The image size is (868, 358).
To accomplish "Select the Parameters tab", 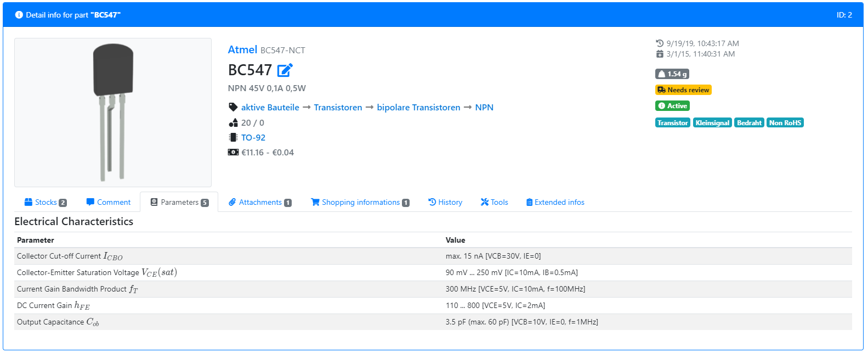I will 179,202.
